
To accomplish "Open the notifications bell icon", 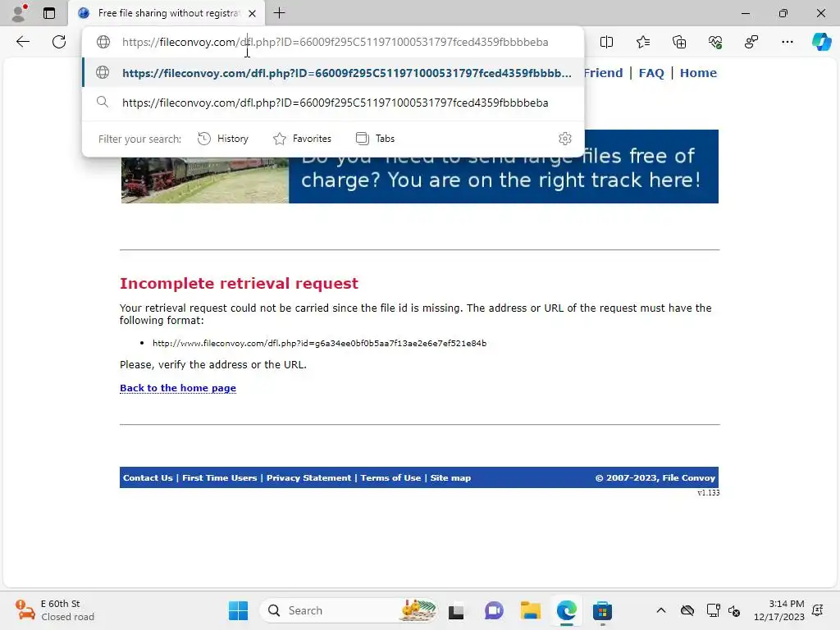I will tap(818, 610).
